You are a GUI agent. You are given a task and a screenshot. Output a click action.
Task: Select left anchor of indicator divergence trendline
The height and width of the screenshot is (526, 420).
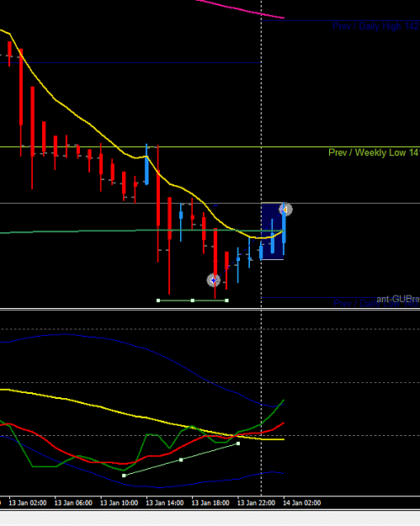tap(124, 476)
